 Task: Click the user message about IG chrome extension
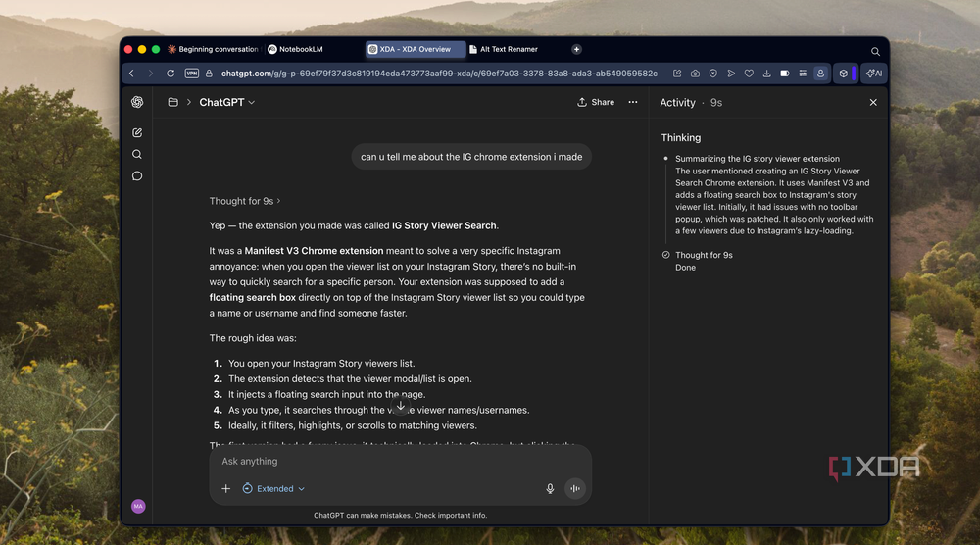click(471, 157)
